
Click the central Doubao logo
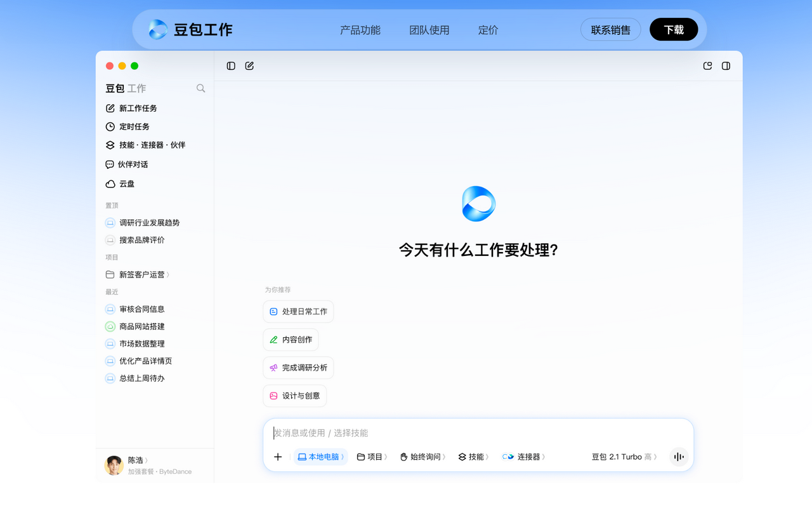point(478,204)
